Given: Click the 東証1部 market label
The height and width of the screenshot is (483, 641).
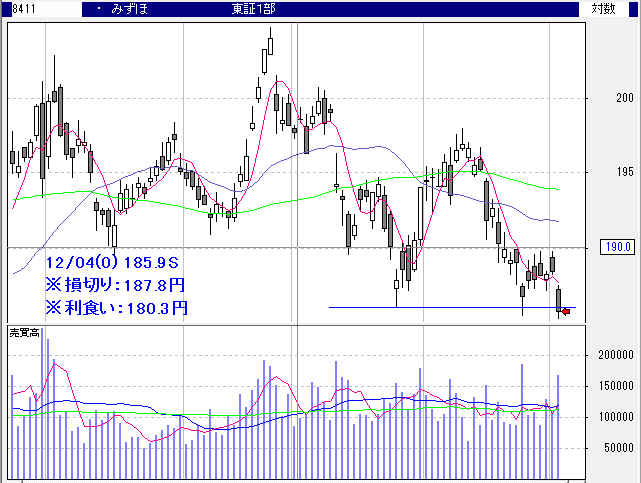Looking at the screenshot, I should click(x=251, y=9).
